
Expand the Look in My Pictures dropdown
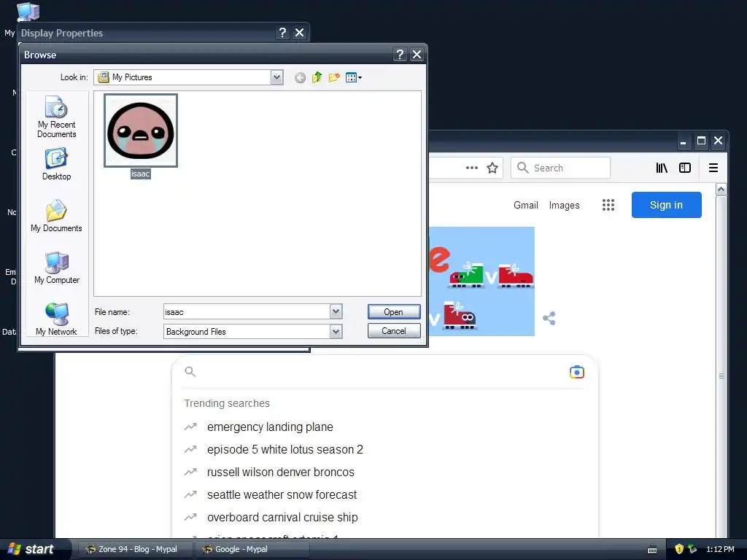click(276, 77)
